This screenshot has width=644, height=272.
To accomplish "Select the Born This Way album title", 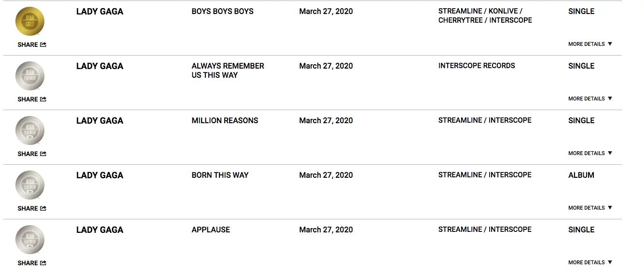I will tap(220, 175).
